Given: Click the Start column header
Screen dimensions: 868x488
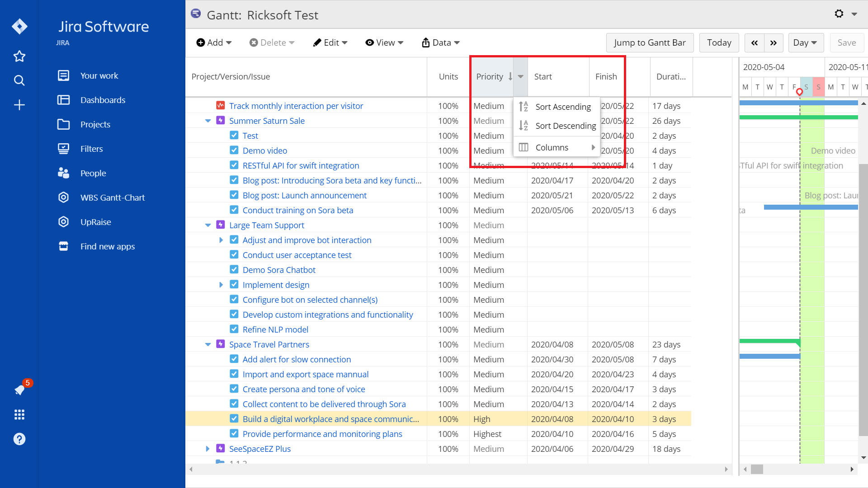Looking at the screenshot, I should pyautogui.click(x=558, y=76).
